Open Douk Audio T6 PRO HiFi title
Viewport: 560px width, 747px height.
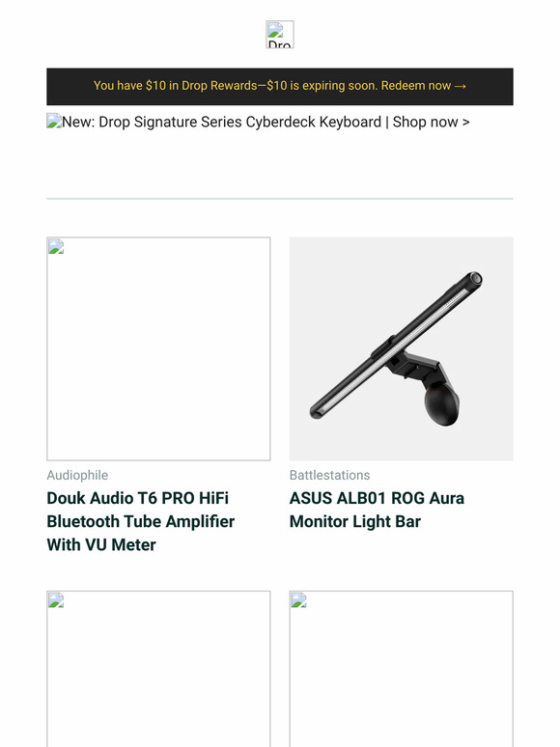[141, 521]
